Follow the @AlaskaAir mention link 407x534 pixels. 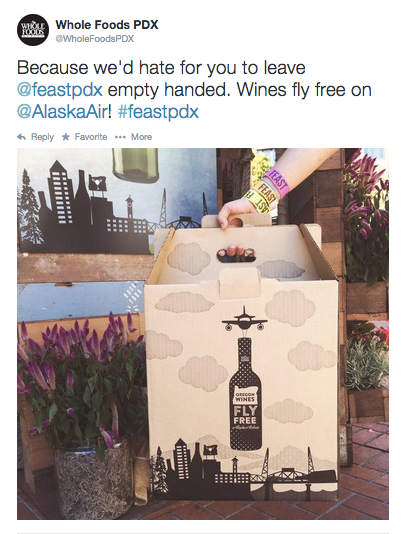click(64, 112)
